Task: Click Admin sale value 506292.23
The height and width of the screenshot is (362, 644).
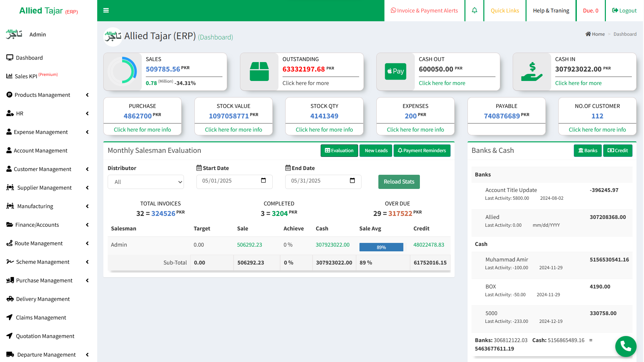Action: (249, 245)
